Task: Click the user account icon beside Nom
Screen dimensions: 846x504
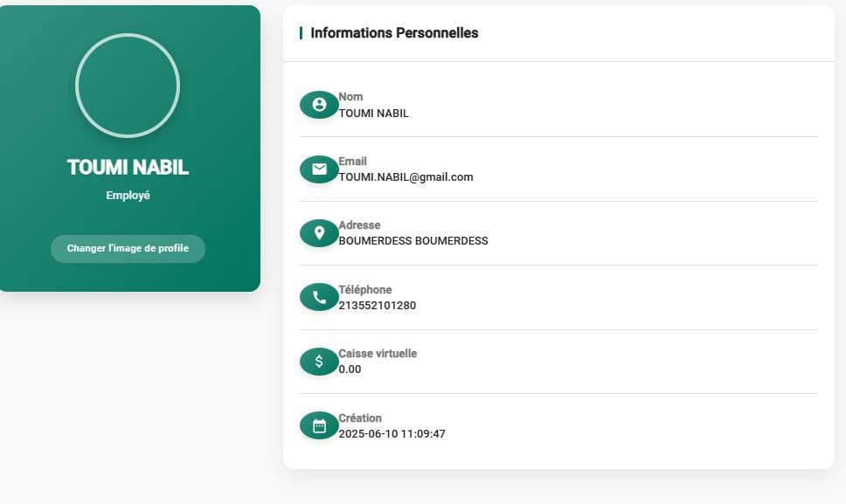Action: point(319,105)
